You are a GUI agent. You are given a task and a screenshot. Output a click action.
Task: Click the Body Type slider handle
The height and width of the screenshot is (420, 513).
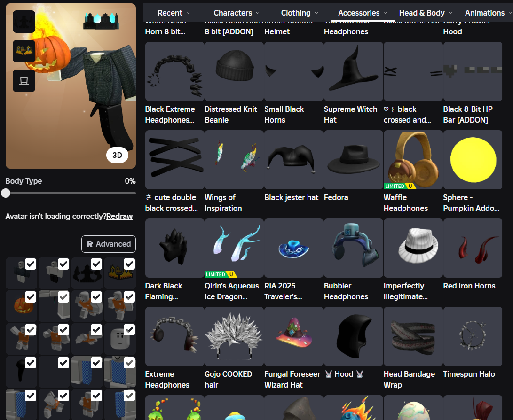coord(6,193)
